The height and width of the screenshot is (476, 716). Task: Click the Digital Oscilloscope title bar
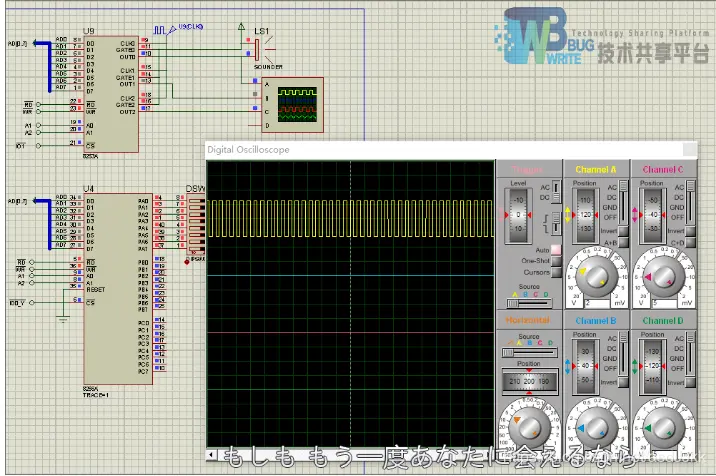(451, 149)
